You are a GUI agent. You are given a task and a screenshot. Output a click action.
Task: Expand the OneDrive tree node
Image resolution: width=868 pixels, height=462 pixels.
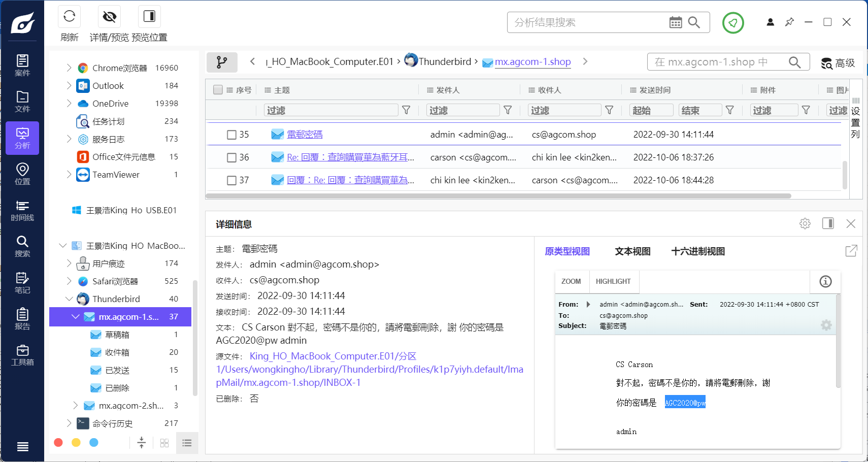click(69, 103)
